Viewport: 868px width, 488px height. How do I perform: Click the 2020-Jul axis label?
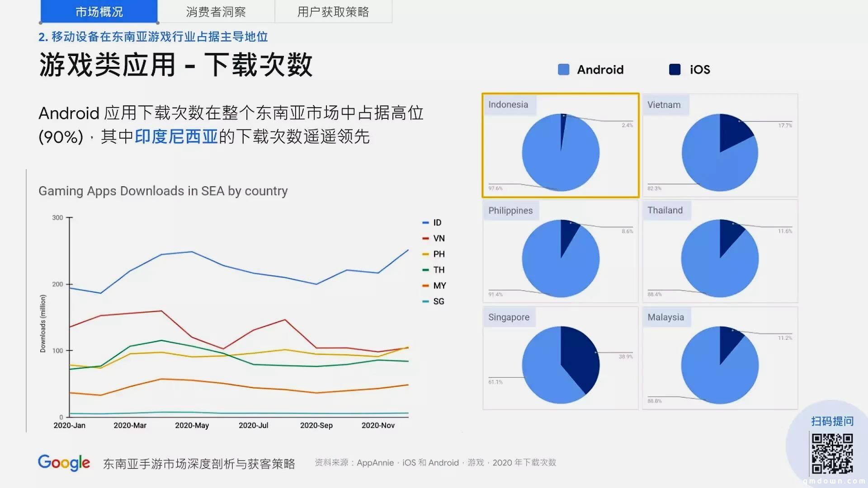pos(253,426)
